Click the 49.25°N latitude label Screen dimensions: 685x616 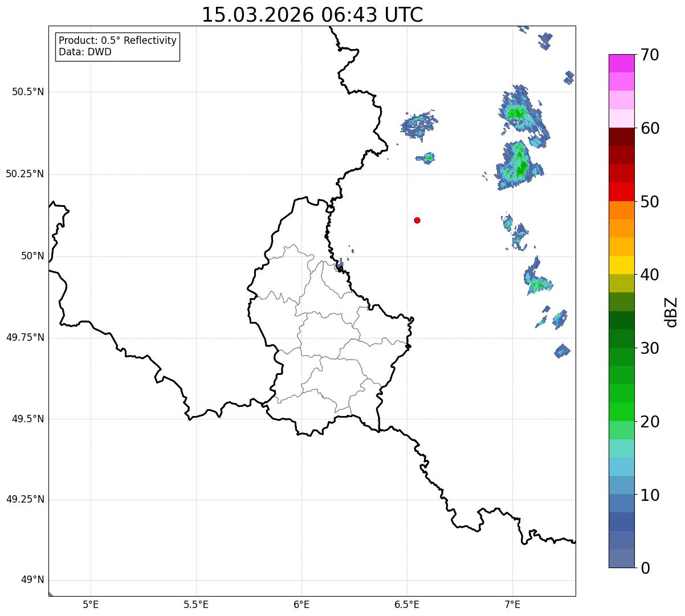25,499
